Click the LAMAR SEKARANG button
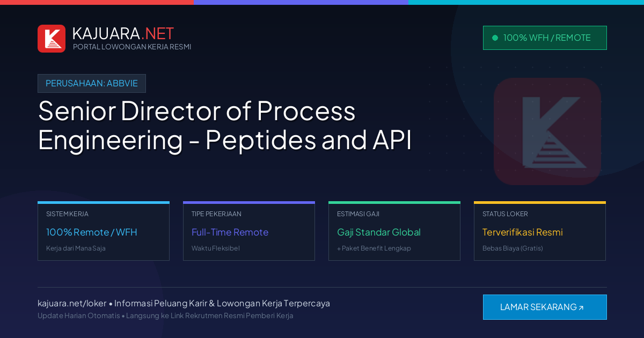Viewport: 644px width, 338px height. pyautogui.click(x=545, y=307)
